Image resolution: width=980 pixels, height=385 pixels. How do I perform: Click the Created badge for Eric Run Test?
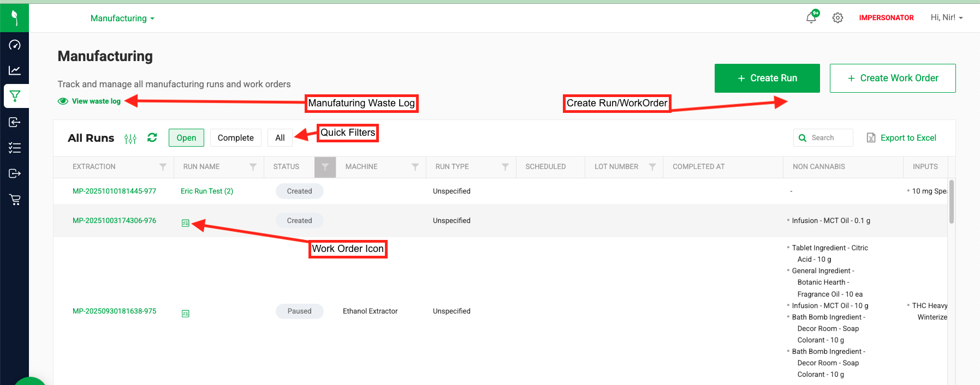point(300,191)
